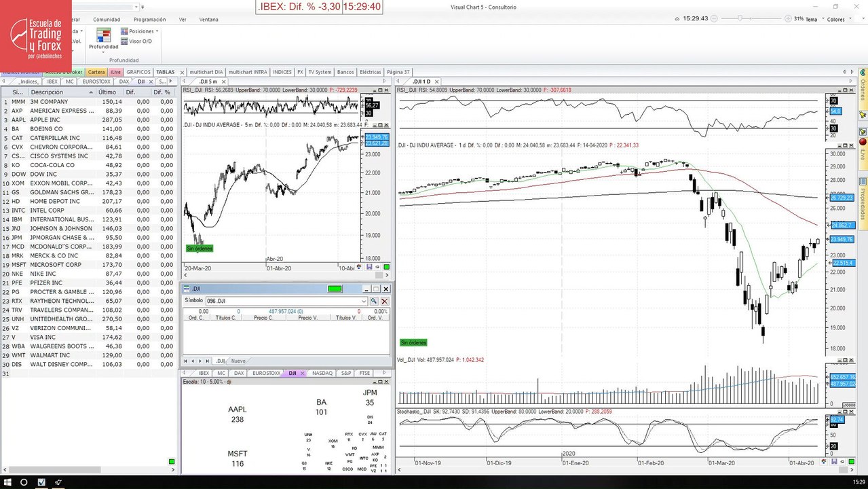Close the TABLAS tab

tap(181, 72)
